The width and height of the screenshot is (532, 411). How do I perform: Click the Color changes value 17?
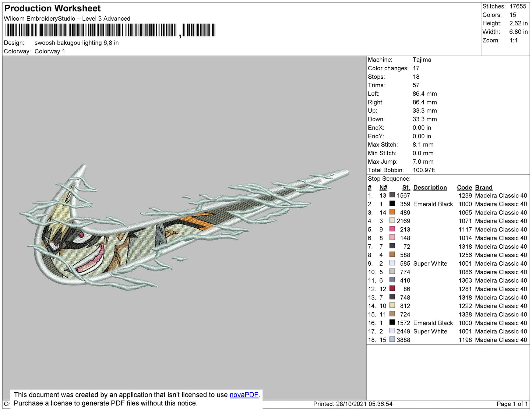coord(416,68)
